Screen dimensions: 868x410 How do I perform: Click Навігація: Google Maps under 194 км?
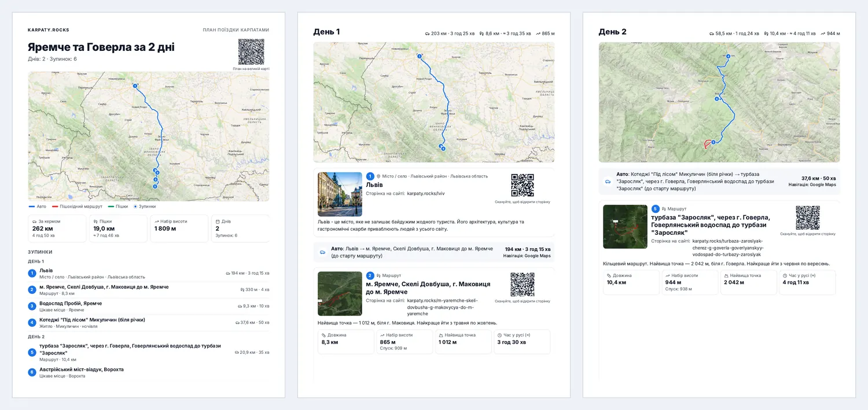(x=527, y=256)
